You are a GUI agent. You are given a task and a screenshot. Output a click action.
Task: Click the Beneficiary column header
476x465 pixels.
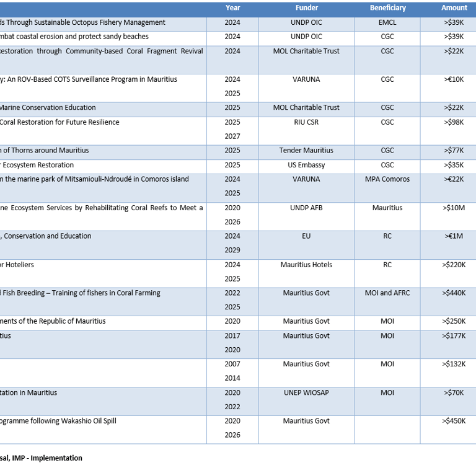point(387,8)
